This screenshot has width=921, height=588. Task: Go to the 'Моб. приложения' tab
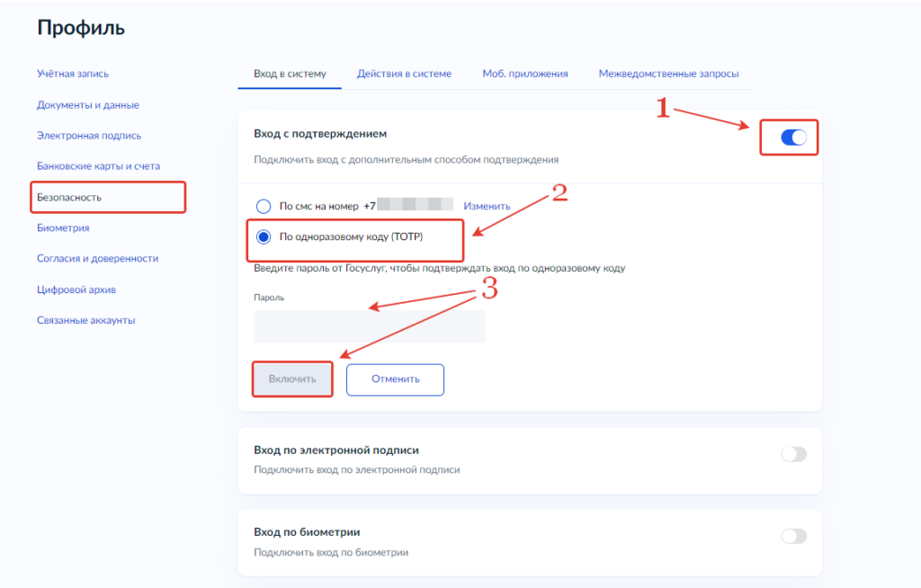[524, 74]
